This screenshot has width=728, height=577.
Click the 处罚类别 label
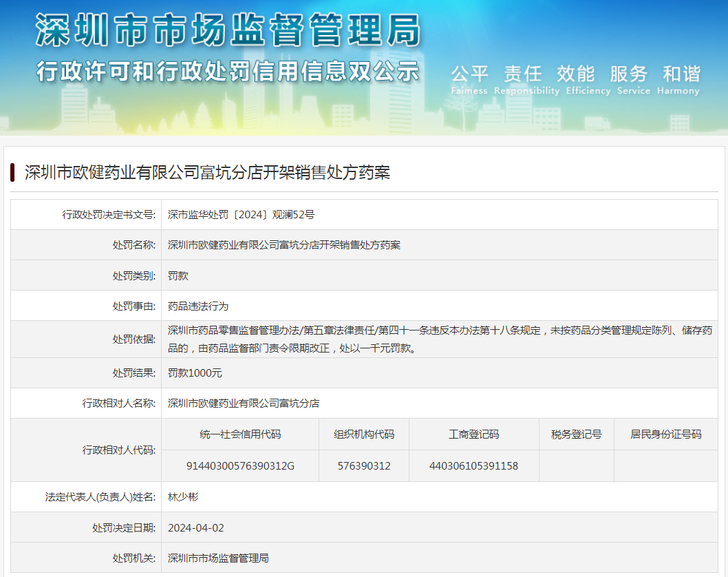[x=133, y=275]
